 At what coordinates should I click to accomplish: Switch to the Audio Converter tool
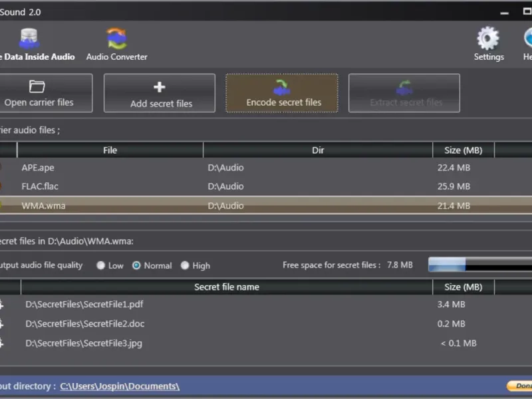(x=117, y=44)
